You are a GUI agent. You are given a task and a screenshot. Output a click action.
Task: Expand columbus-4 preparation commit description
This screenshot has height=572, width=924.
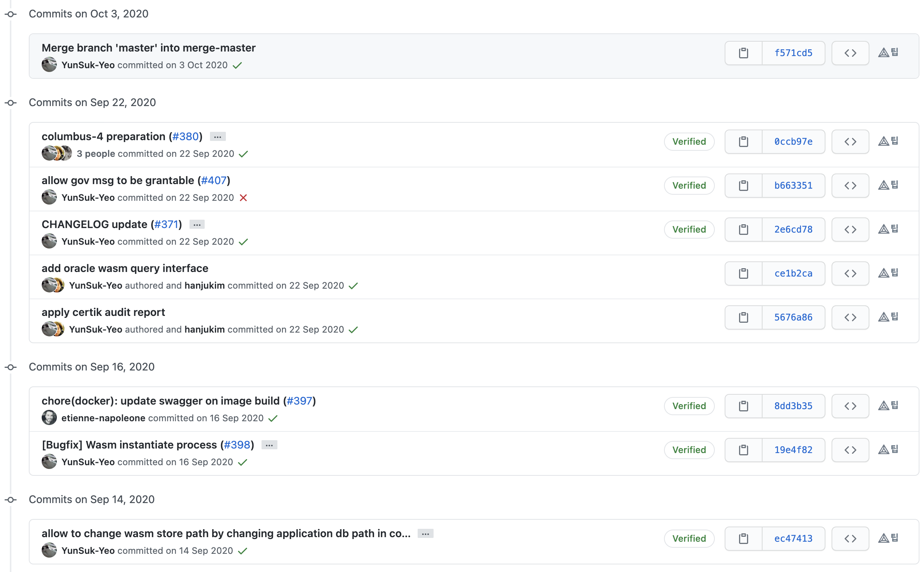click(218, 137)
